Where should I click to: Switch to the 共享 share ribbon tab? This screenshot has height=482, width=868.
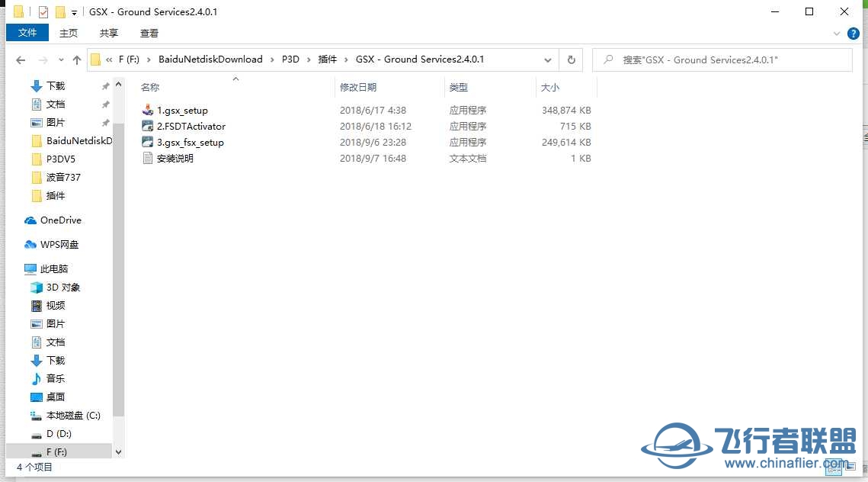pos(108,34)
